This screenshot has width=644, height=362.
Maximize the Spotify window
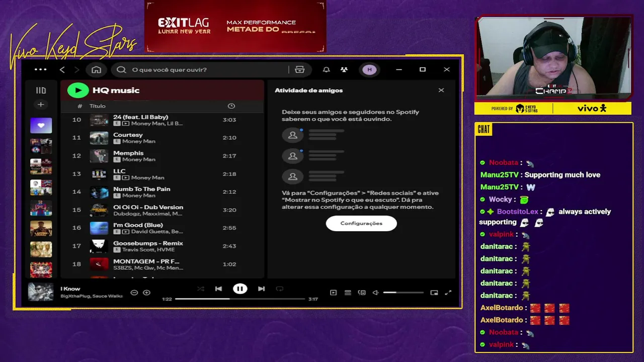423,69
